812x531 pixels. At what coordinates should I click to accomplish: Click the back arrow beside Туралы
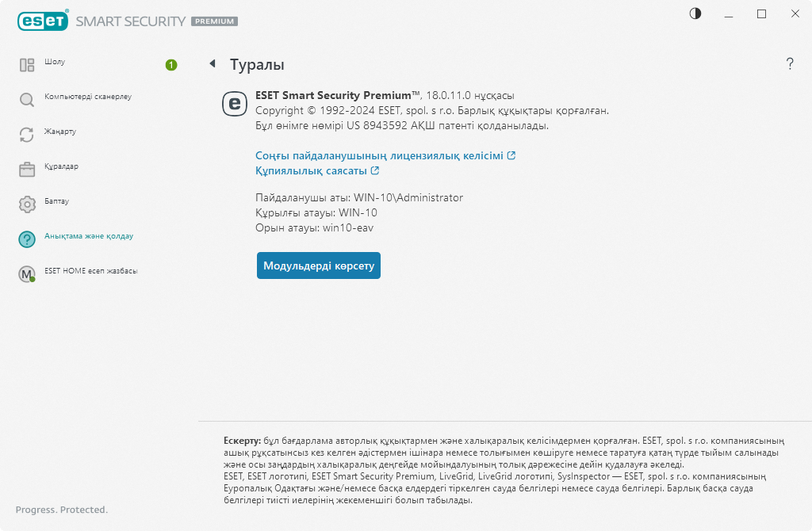point(213,64)
